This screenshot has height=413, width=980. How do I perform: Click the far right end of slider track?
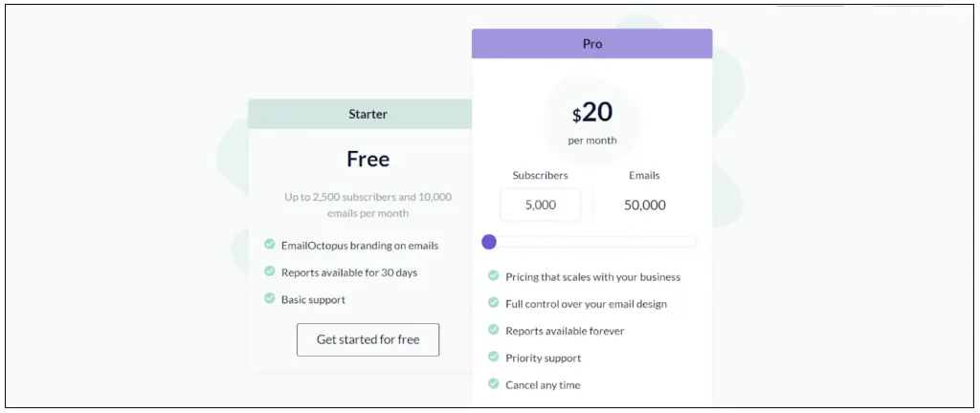click(x=694, y=242)
